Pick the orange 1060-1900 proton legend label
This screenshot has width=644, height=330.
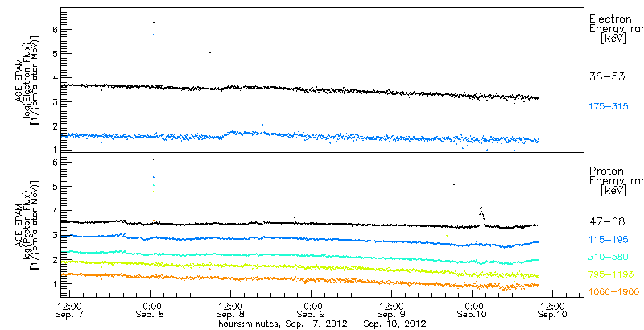613,291
